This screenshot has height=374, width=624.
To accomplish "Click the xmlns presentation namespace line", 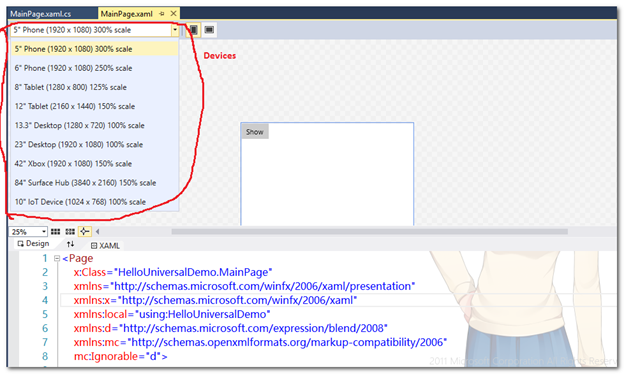I will tap(244, 286).
